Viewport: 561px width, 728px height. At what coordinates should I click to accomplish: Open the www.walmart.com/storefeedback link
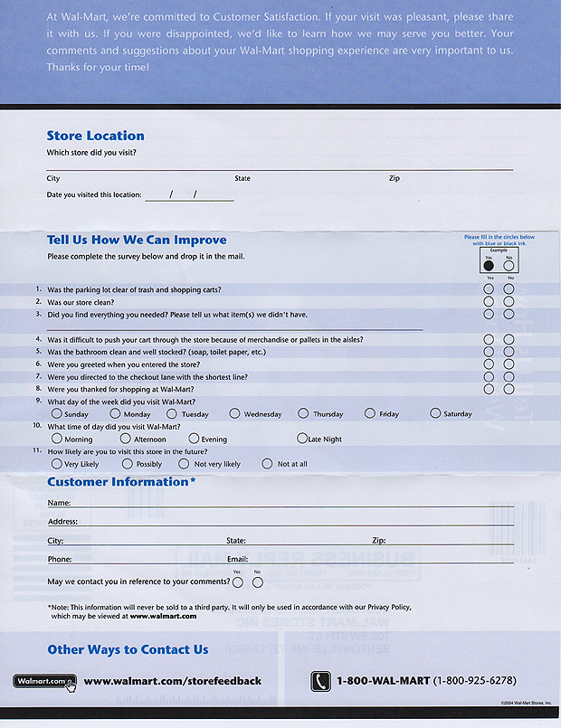click(172, 681)
